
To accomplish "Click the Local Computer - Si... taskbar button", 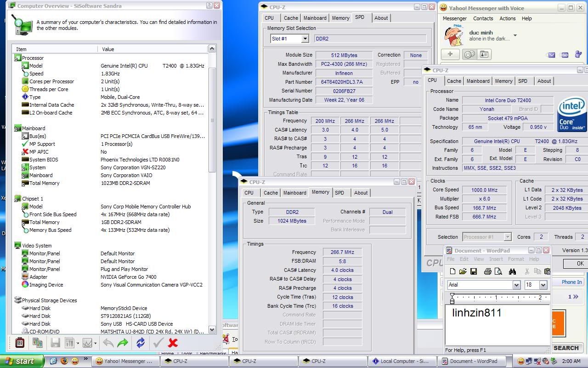I will tap(402, 361).
